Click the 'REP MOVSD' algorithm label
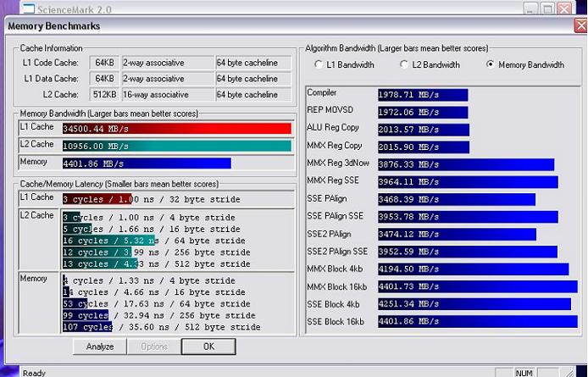 click(x=330, y=110)
